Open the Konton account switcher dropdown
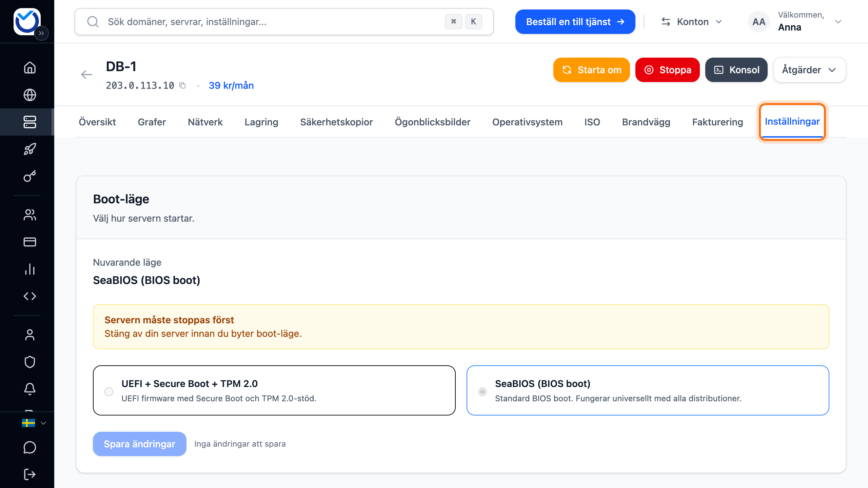Image resolution: width=868 pixels, height=488 pixels. [692, 22]
